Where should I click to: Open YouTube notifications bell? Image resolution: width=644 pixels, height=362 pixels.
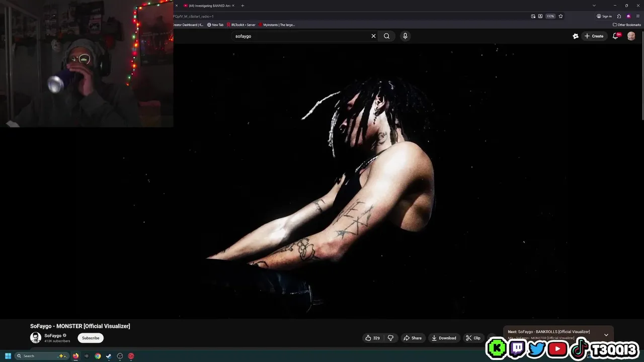tap(615, 36)
